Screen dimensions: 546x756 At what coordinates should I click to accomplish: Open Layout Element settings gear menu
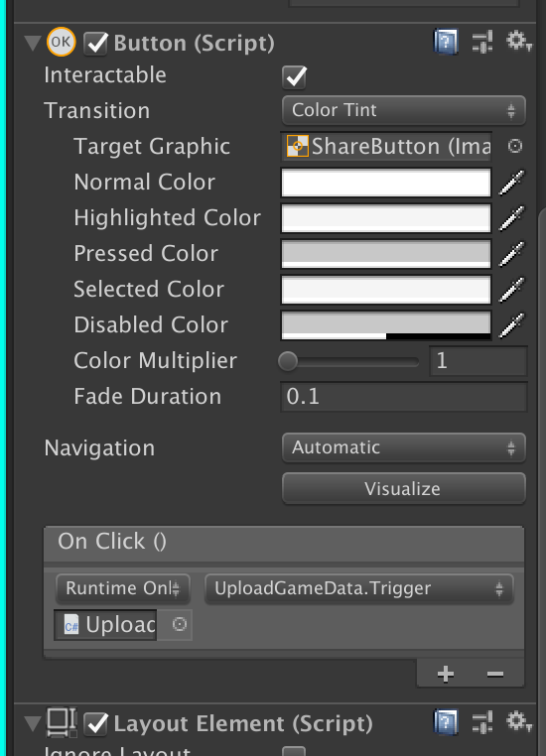click(x=519, y=721)
